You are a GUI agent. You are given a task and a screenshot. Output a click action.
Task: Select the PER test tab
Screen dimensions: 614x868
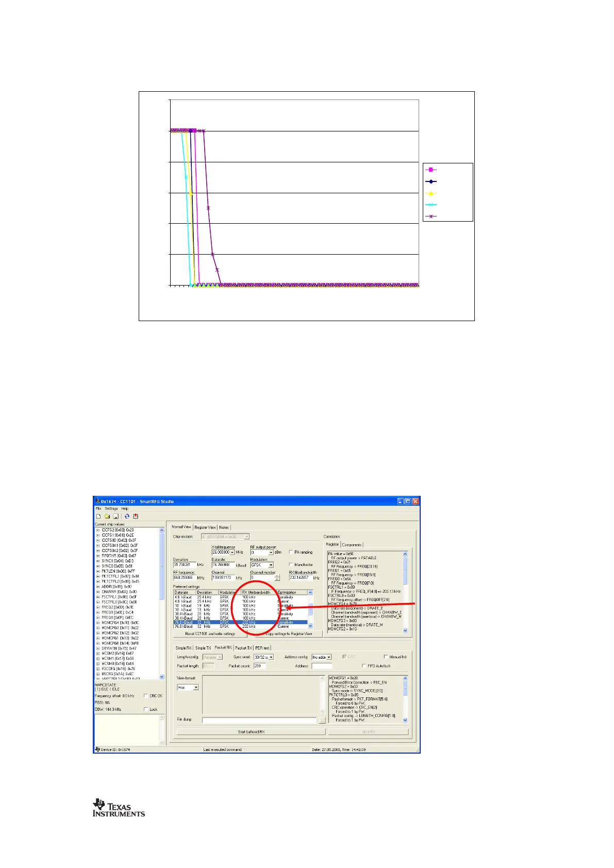[262, 648]
